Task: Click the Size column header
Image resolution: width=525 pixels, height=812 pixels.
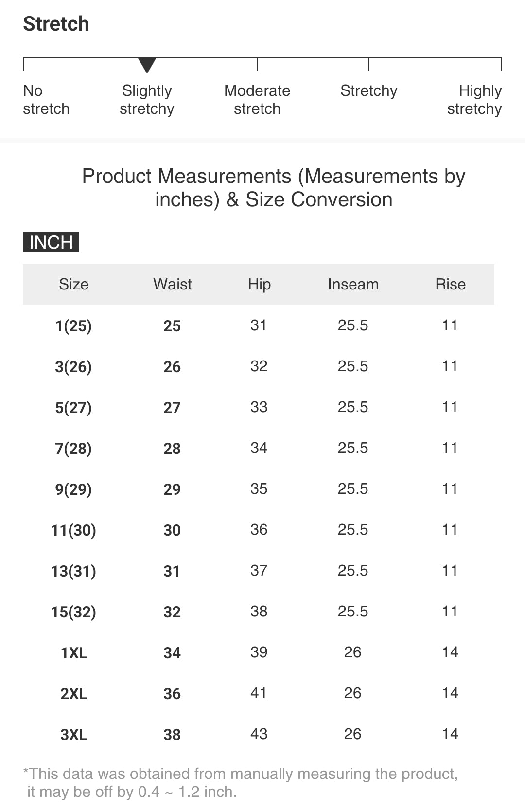Action: (73, 284)
